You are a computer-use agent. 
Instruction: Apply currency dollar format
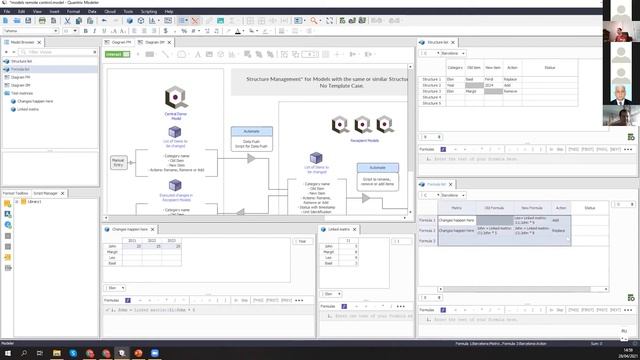[165, 31]
